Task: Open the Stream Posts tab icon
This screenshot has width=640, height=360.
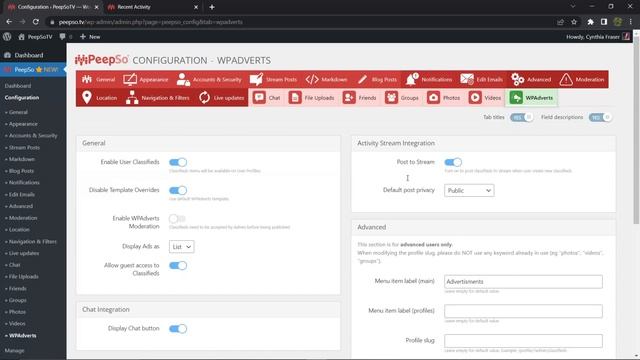Action: [x=256, y=79]
